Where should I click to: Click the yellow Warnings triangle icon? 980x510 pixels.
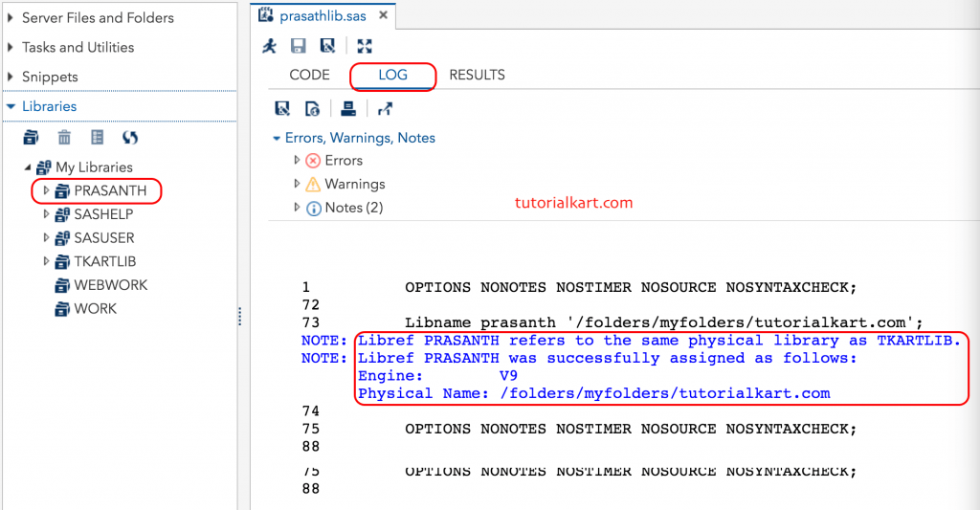313,185
